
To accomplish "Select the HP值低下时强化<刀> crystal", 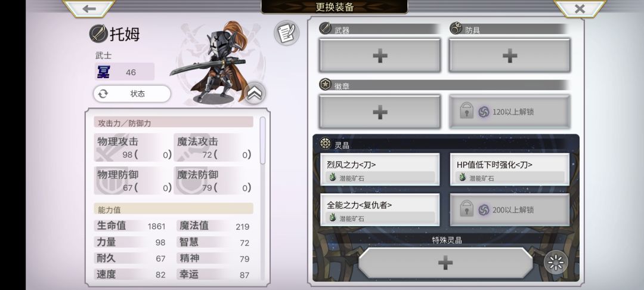I will tap(510, 169).
